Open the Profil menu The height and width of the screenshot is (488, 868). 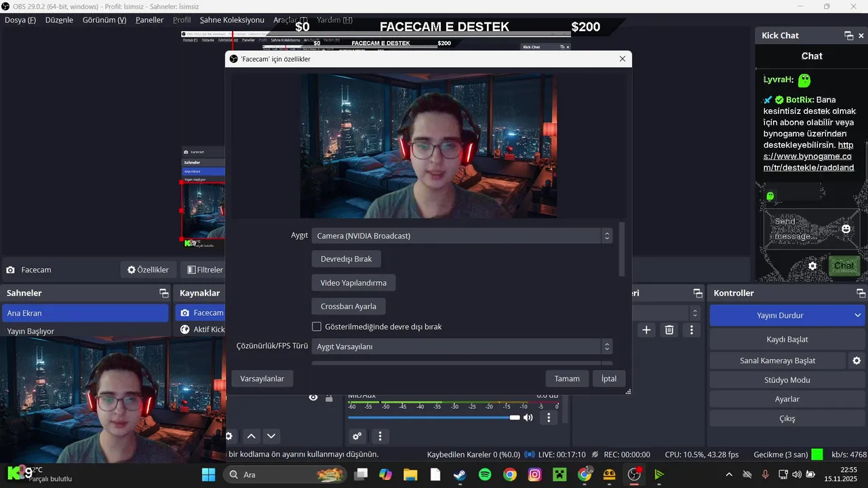click(182, 20)
